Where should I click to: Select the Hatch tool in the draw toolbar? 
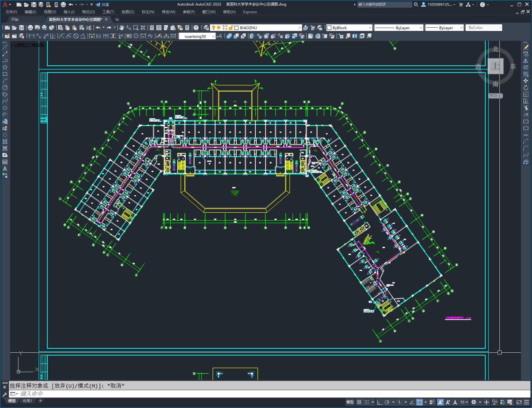(5, 142)
